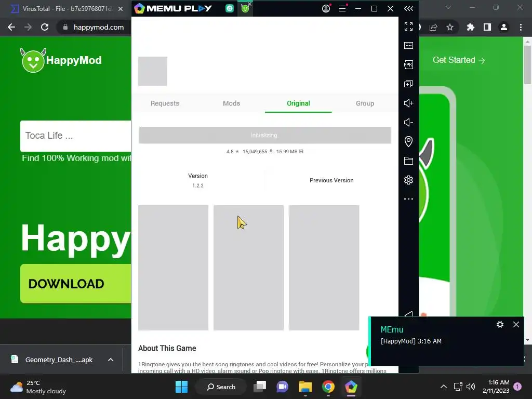The height and width of the screenshot is (399, 532).
Task: Open shared folder icon in MEmu sidebar
Action: [408, 161]
